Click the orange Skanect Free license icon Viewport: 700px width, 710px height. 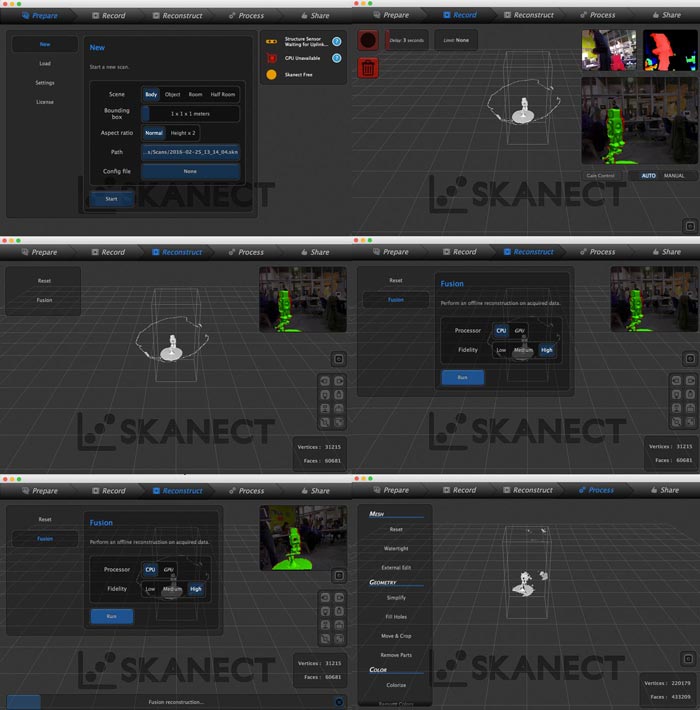pyautogui.click(x=271, y=75)
